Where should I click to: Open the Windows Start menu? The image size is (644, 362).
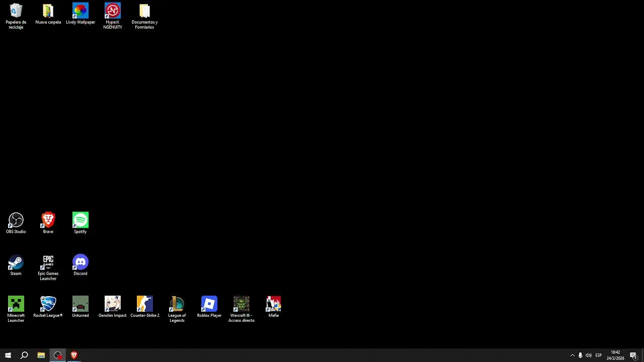coord(8,355)
